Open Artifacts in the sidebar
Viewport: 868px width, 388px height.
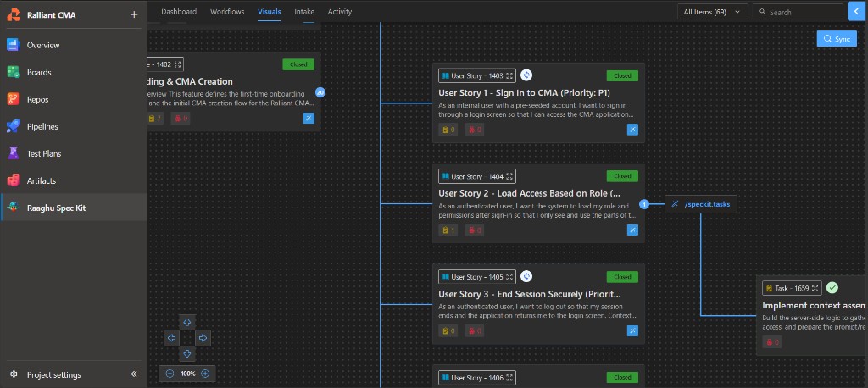click(74, 181)
